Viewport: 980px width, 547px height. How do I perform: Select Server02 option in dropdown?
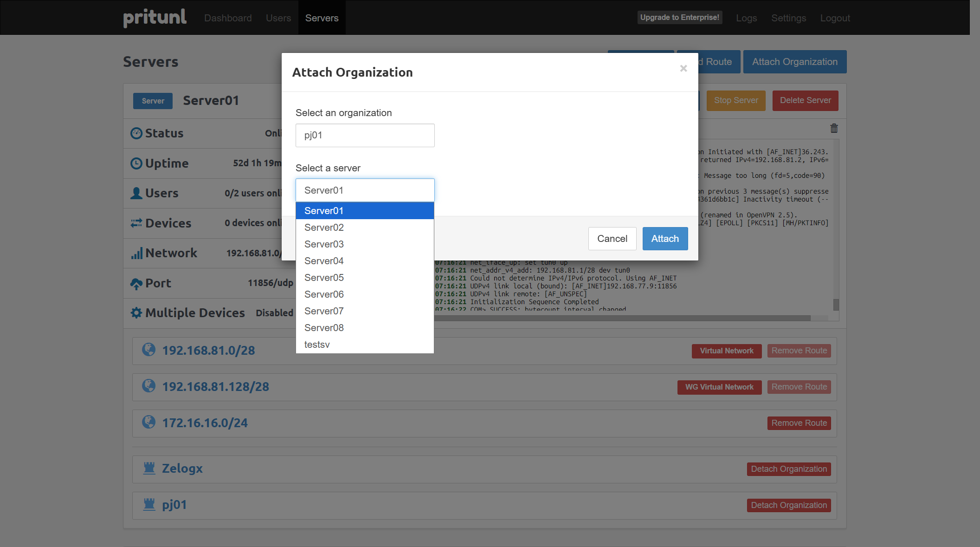[324, 228]
